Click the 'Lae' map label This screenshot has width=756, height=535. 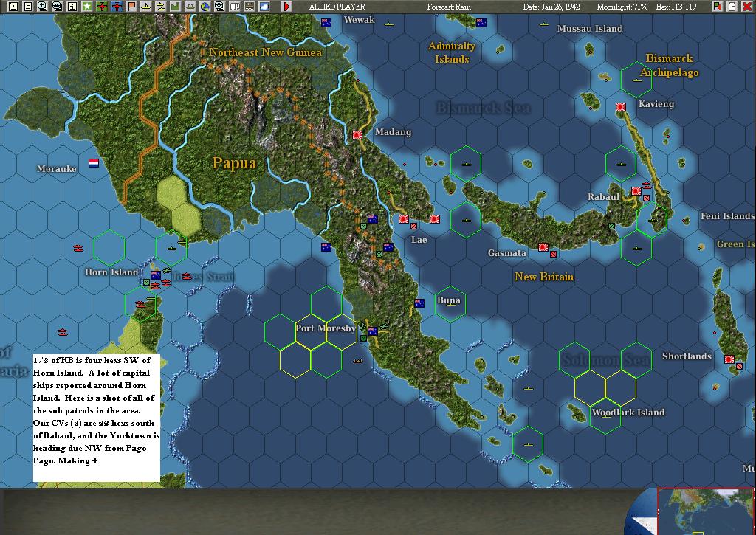tap(419, 240)
